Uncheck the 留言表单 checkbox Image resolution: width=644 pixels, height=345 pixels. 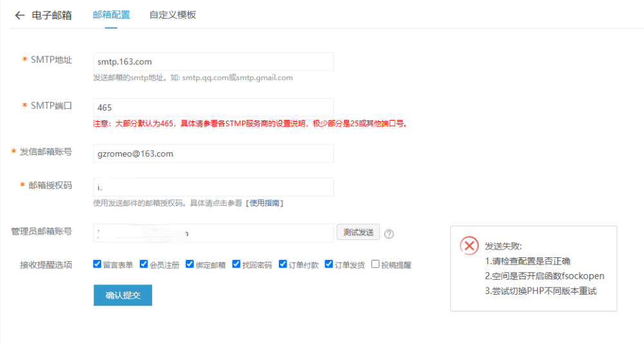(x=97, y=264)
